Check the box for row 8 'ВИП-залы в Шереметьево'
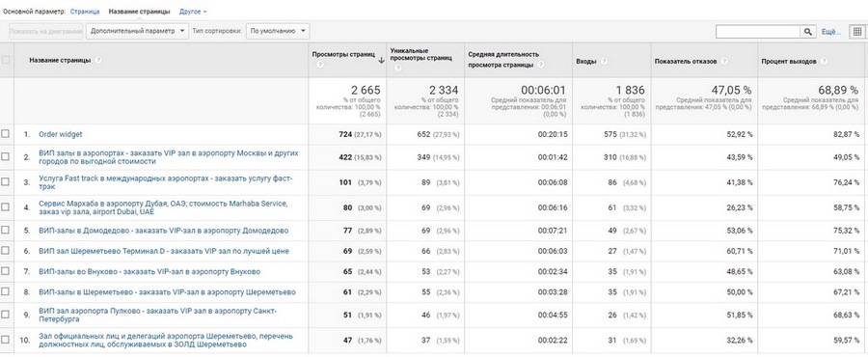 [6, 291]
